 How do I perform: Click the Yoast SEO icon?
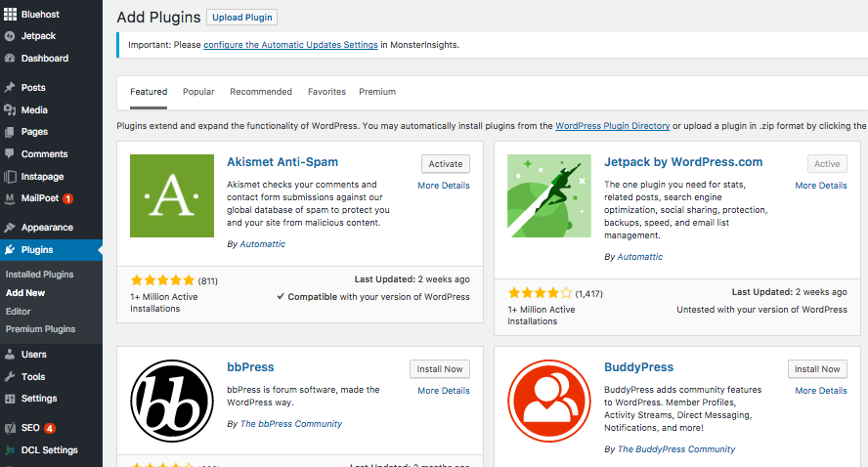10,428
